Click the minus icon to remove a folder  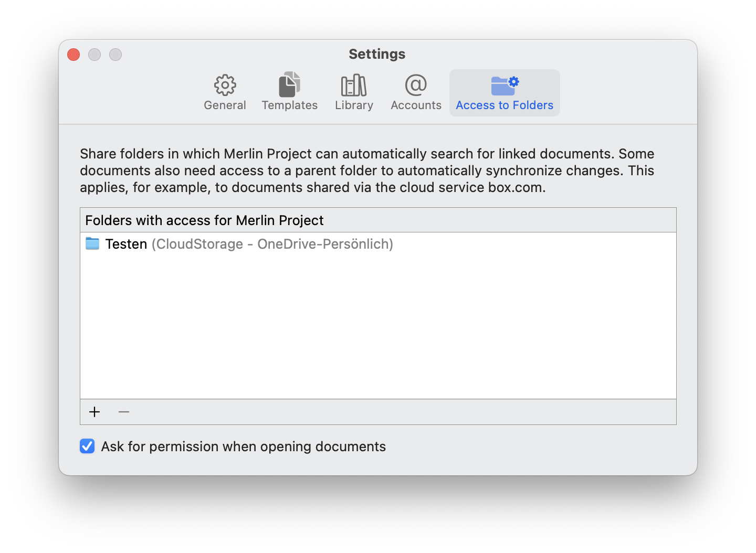124,412
